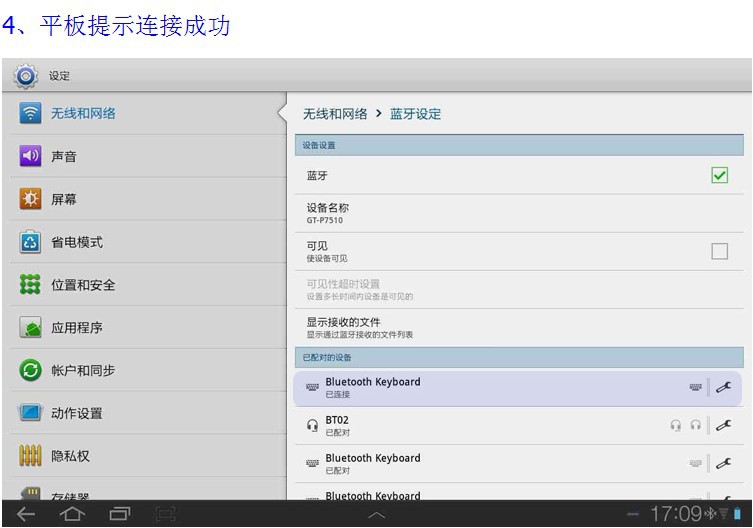Open the 声音 sound speaker icon
753x528 pixels.
click(x=30, y=156)
